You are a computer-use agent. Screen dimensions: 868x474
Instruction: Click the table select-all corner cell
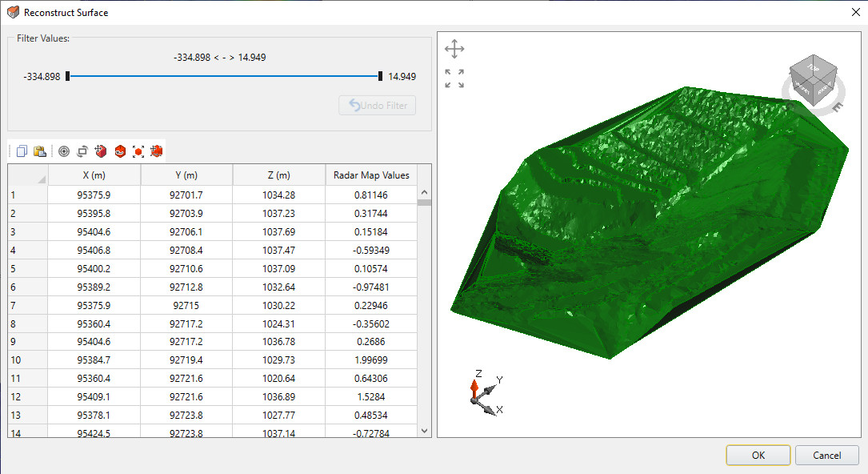[28, 175]
